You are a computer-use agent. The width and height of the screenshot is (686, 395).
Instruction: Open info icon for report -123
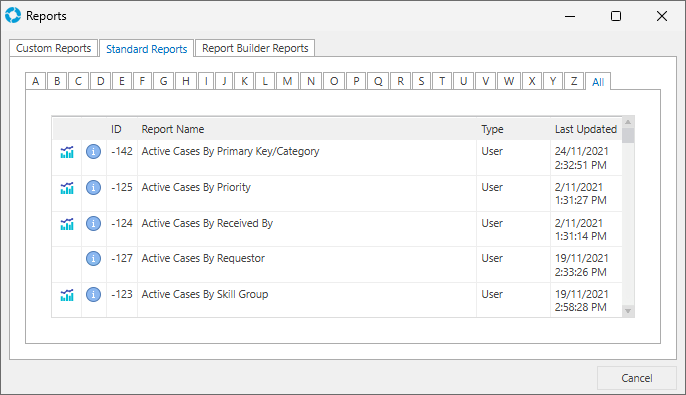click(x=93, y=294)
